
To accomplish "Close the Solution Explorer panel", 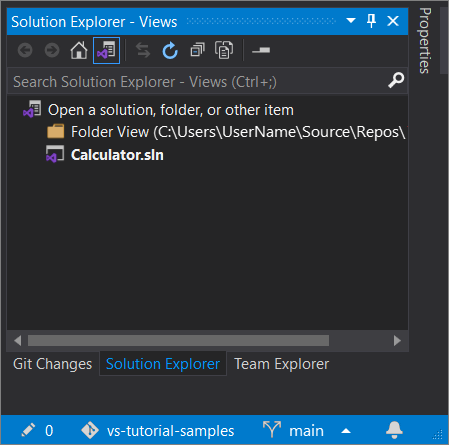I will [393, 21].
